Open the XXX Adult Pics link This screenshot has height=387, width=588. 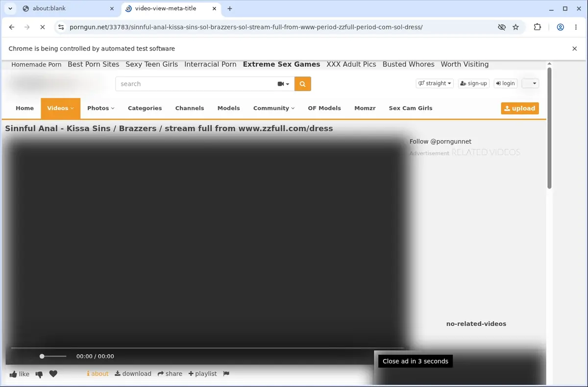tap(351, 64)
